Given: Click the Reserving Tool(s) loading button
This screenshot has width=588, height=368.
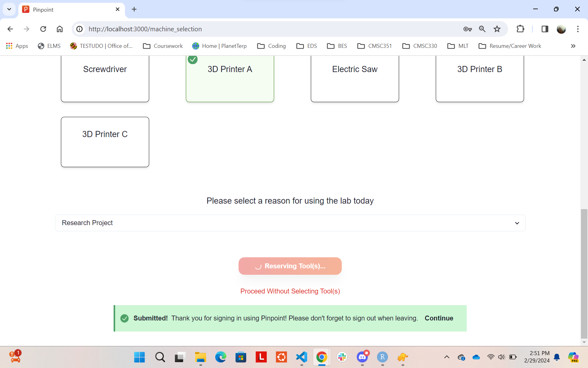Looking at the screenshot, I should (290, 266).
